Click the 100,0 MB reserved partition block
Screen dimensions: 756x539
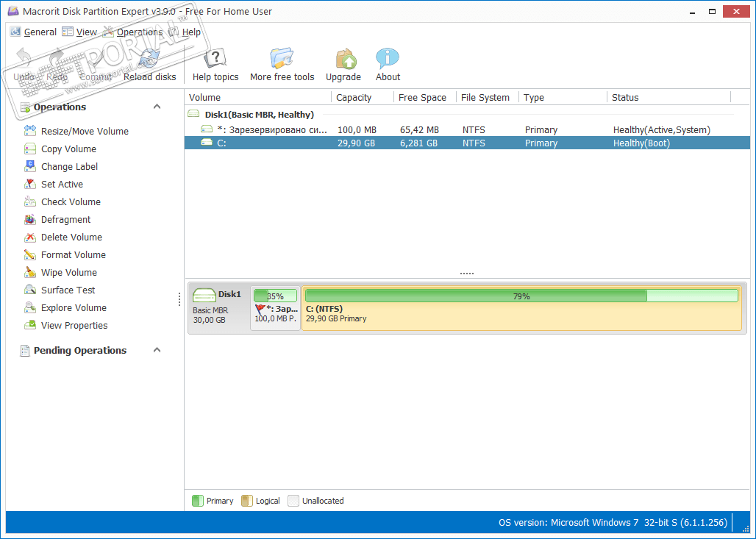(x=275, y=309)
